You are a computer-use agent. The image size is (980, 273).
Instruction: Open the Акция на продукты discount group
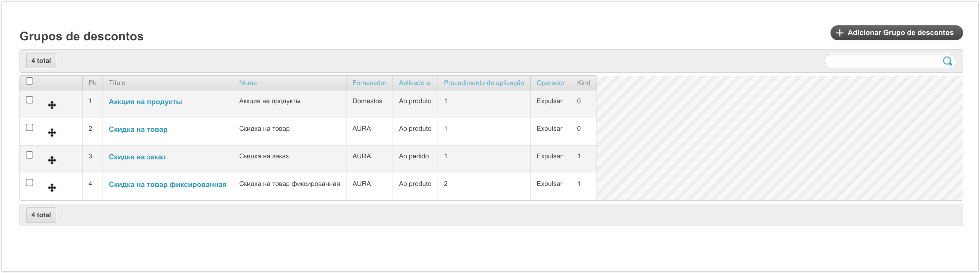145,102
